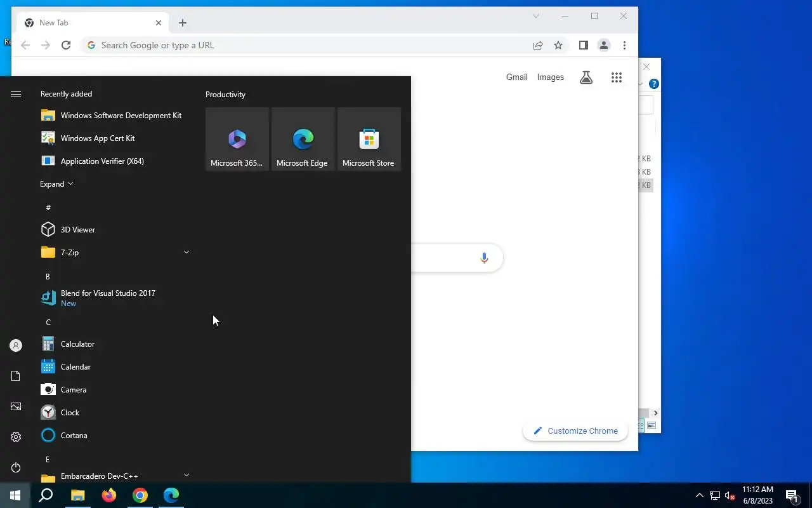Open Chrome tab search dropdown
Viewport: 812px width, 508px height.
[x=536, y=16]
